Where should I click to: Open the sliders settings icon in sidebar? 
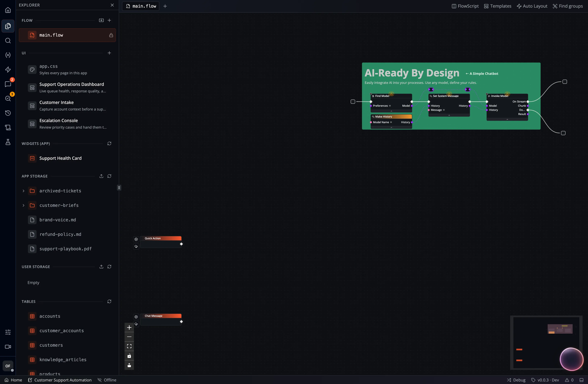coord(8,332)
